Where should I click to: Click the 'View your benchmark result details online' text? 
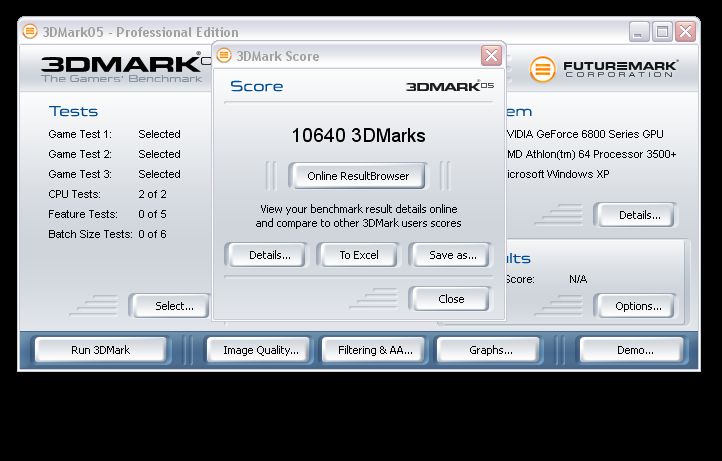[x=359, y=209]
